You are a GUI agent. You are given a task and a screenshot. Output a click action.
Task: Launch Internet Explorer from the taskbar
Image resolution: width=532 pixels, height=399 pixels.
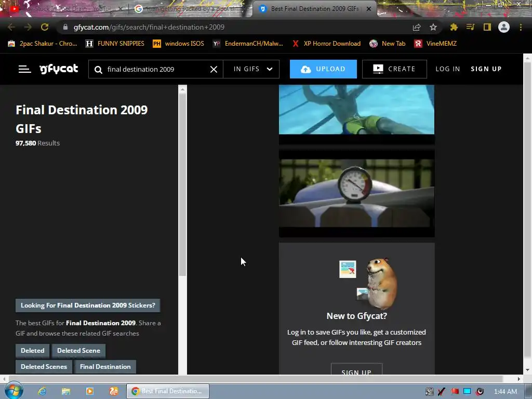(42, 391)
